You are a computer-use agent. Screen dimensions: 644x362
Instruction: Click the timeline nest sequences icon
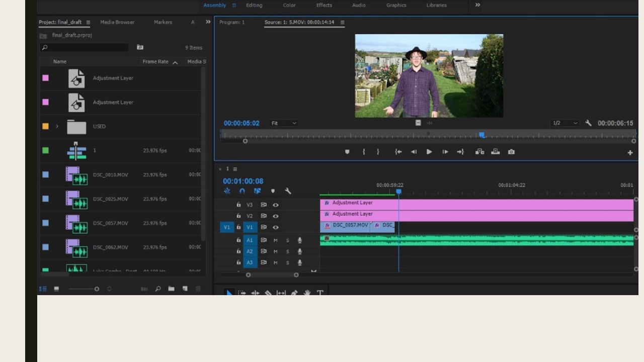227,191
